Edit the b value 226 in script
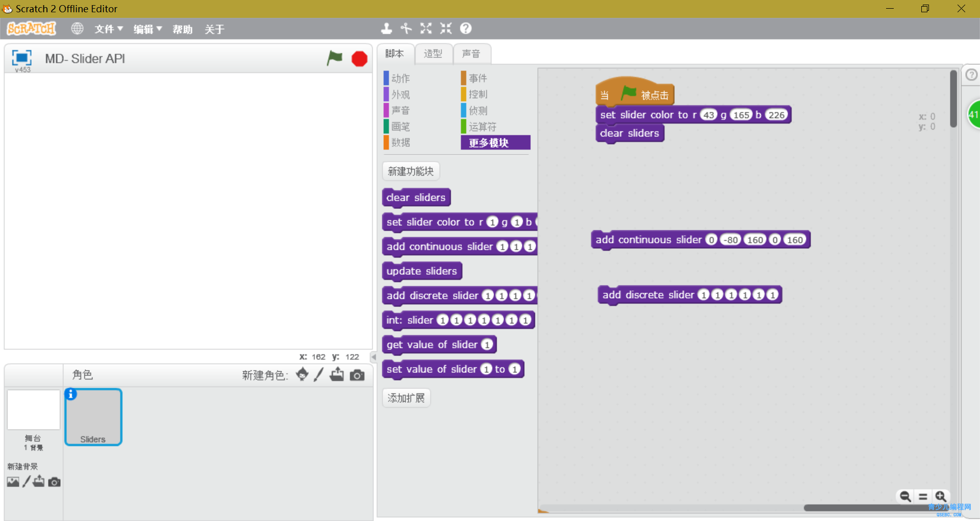Screen dimensions: 980x521 [776, 115]
